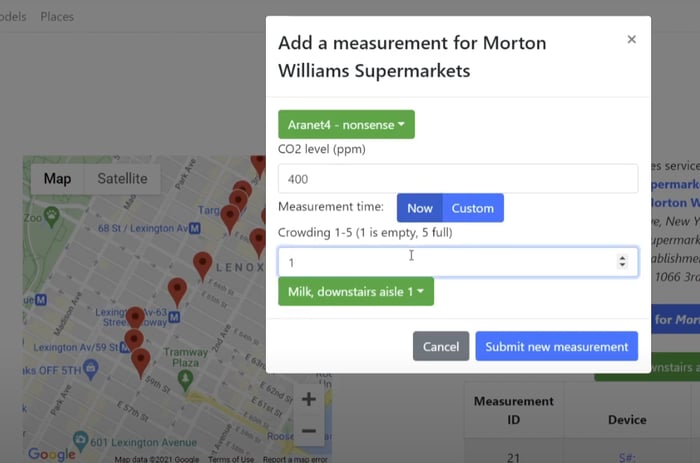Click the Saks OFF 5TH shop marker
The image size is (700, 463).
tap(91, 369)
